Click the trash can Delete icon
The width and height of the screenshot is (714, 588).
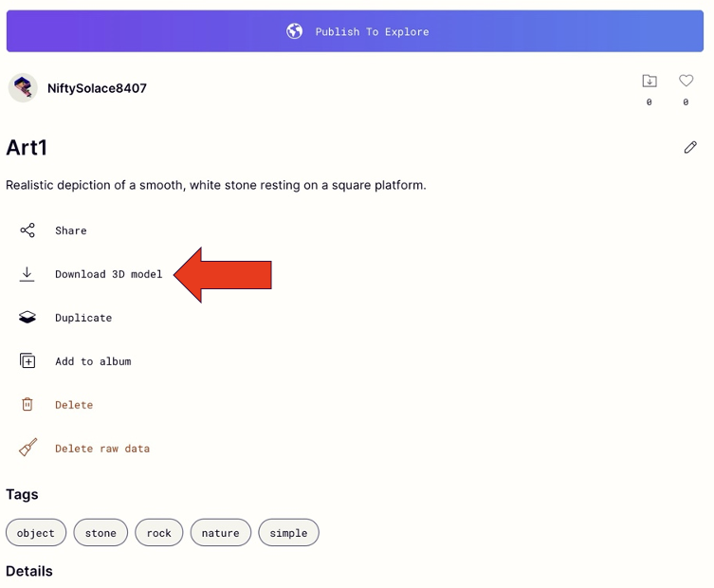[x=27, y=405]
